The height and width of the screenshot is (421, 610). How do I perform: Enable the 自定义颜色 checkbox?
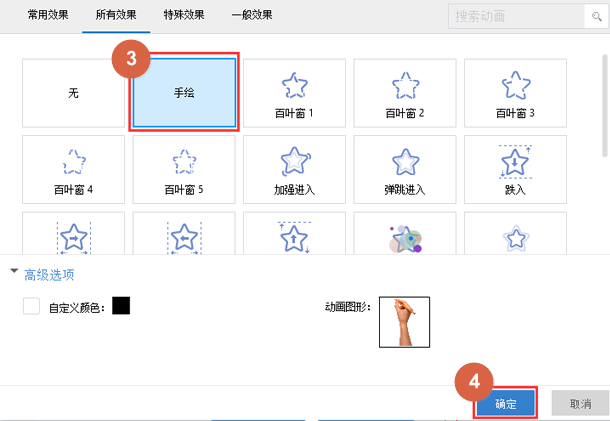pos(32,307)
